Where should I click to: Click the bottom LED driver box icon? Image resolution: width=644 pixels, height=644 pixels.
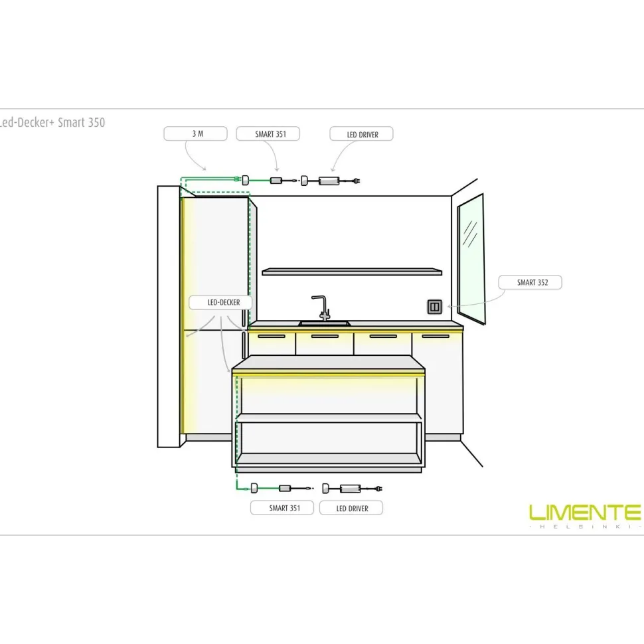(x=351, y=489)
